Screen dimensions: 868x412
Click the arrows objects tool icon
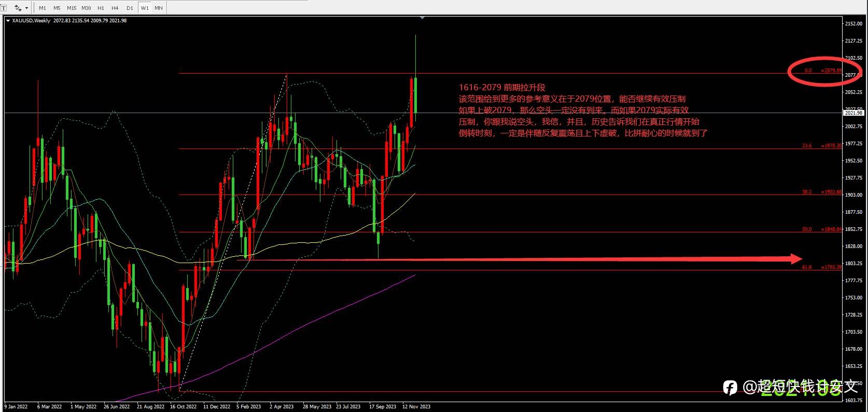click(x=18, y=8)
